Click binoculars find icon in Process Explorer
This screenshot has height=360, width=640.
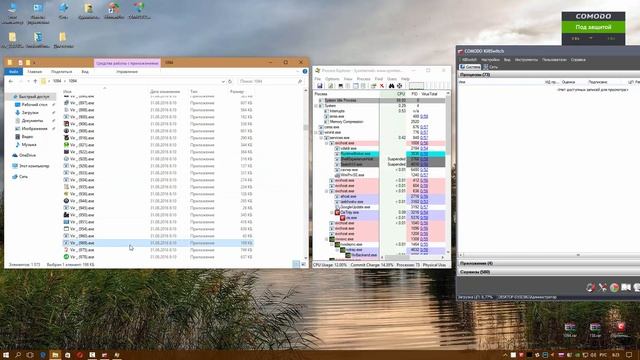tap(391, 86)
